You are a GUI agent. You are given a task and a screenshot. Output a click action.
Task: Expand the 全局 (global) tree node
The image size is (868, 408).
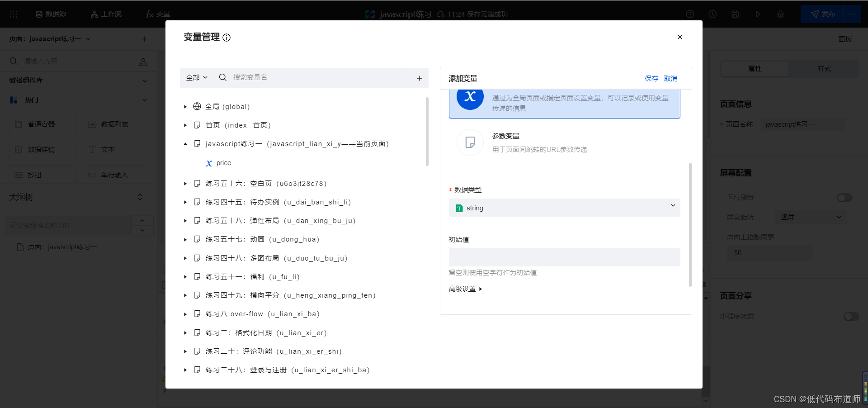click(185, 107)
